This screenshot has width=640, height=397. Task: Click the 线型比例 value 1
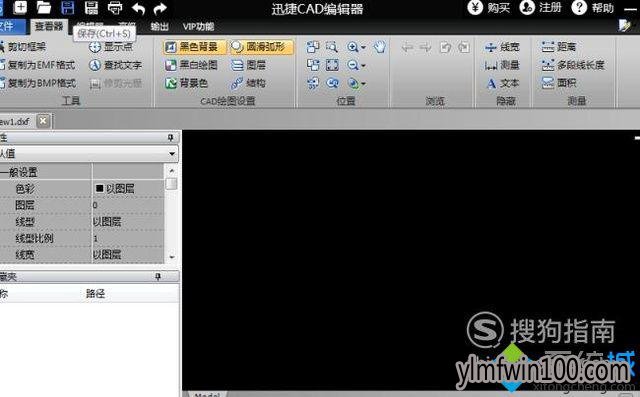pyautogui.click(x=128, y=238)
